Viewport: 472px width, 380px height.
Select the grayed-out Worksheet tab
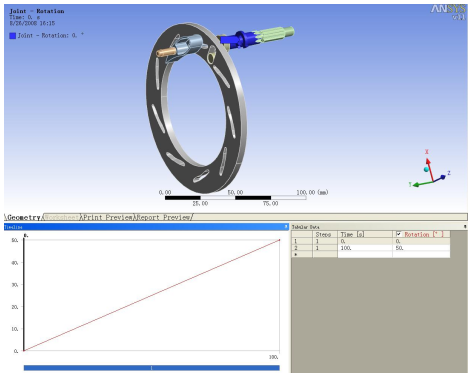tap(62, 217)
